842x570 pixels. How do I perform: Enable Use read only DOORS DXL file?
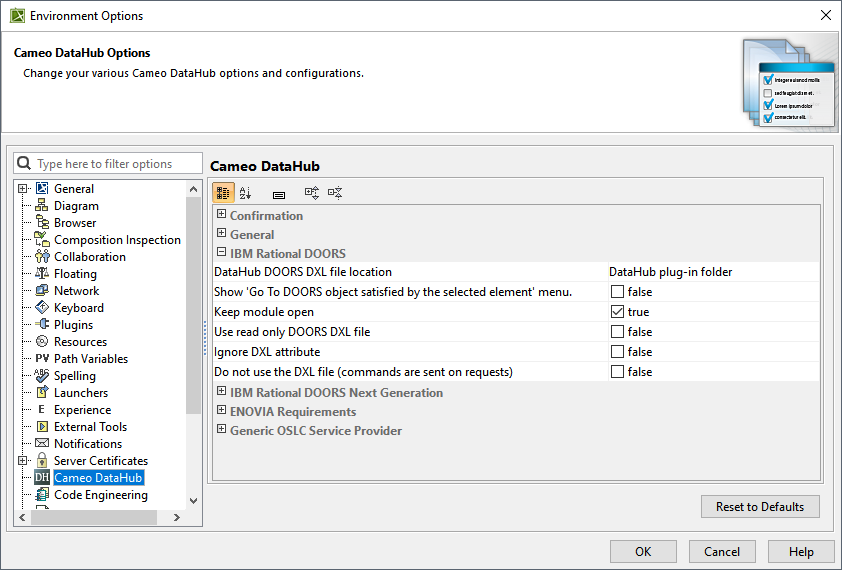[x=618, y=332]
